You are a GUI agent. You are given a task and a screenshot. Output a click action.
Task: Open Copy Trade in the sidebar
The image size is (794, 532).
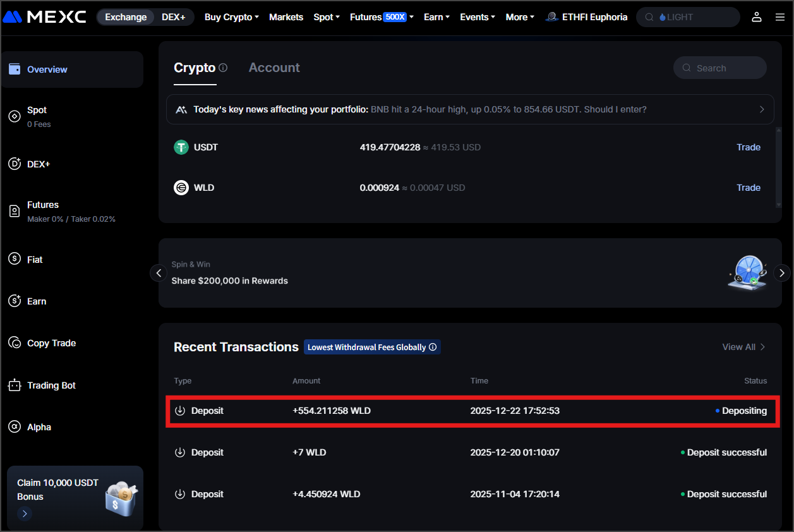coord(51,343)
